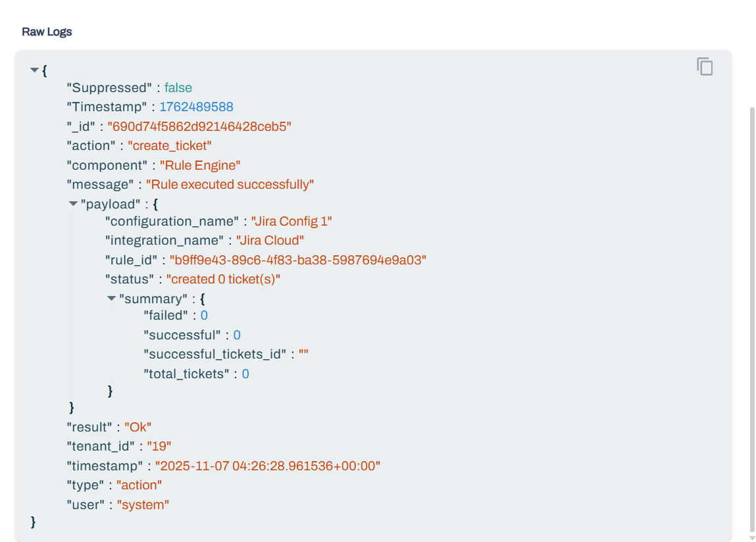Screen dimensions: 756x542
Task: Collapse the "payload" node
Action: click(x=73, y=204)
